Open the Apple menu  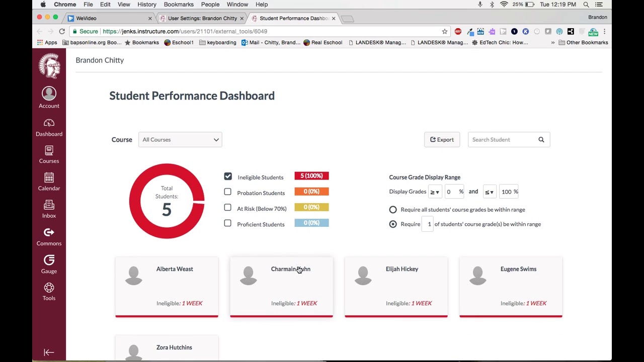click(43, 5)
